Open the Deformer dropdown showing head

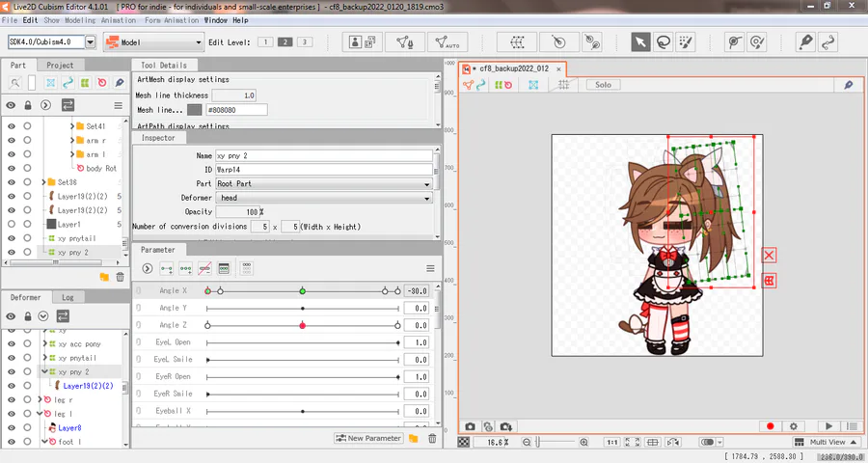(x=324, y=198)
